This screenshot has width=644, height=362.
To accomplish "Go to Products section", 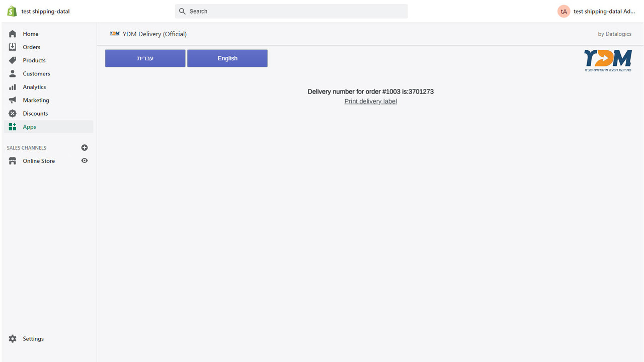I will (x=34, y=60).
